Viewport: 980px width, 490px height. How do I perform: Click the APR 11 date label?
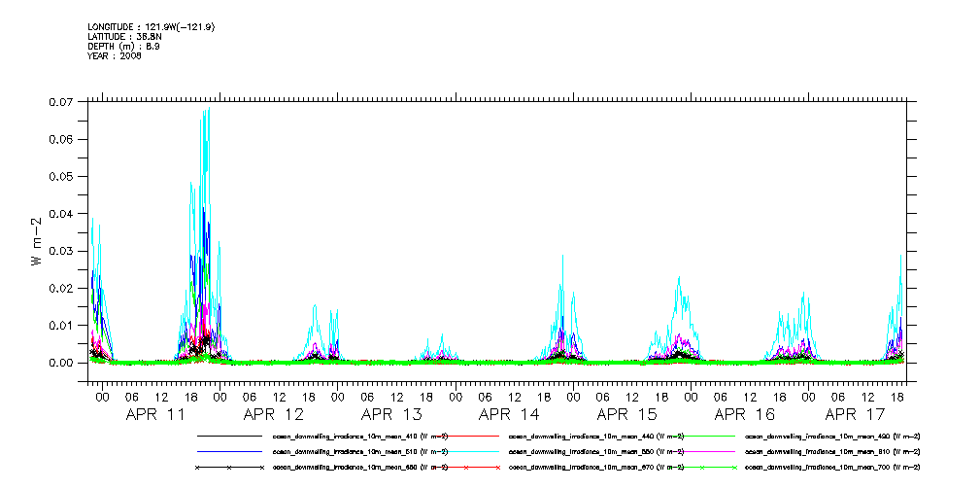coord(155,414)
